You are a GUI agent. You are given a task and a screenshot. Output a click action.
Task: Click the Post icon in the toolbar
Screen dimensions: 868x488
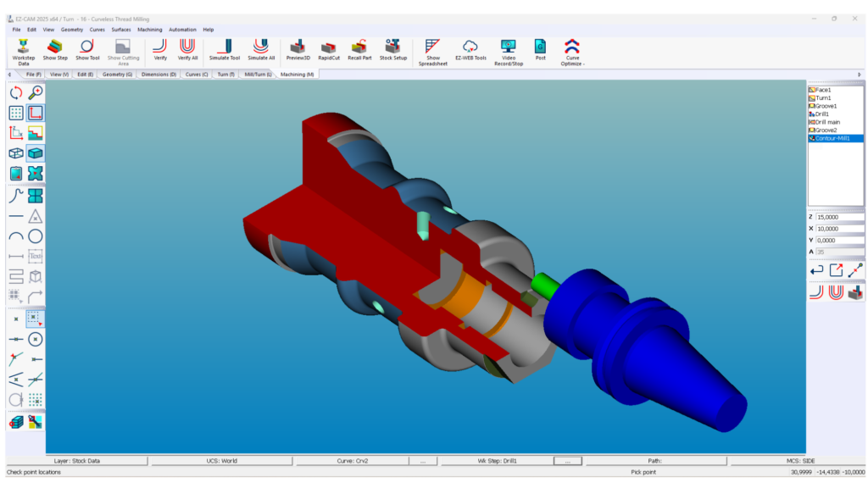[540, 50]
